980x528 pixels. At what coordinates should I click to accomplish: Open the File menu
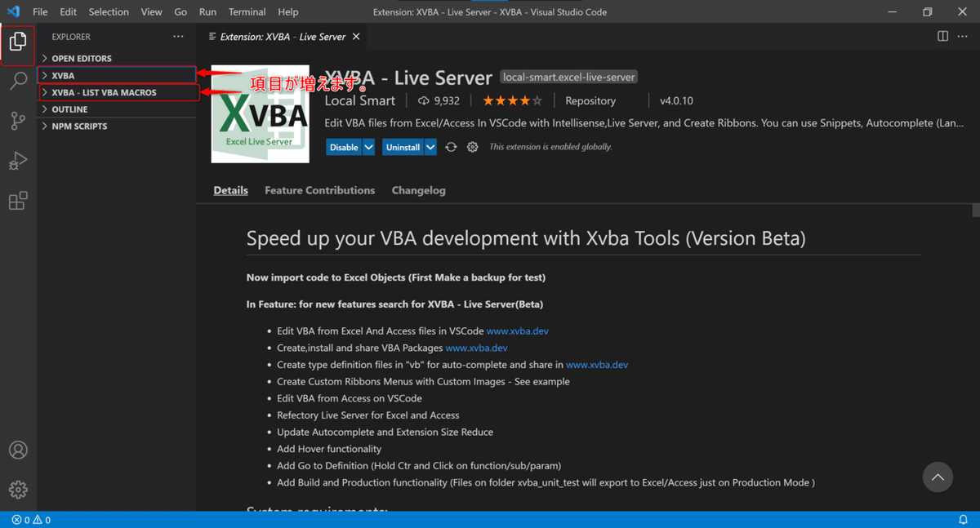40,12
